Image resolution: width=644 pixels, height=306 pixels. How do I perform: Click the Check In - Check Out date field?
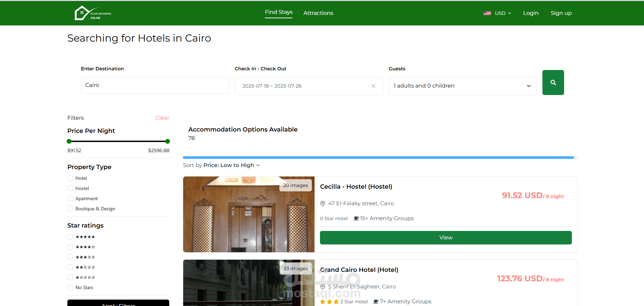click(x=309, y=86)
